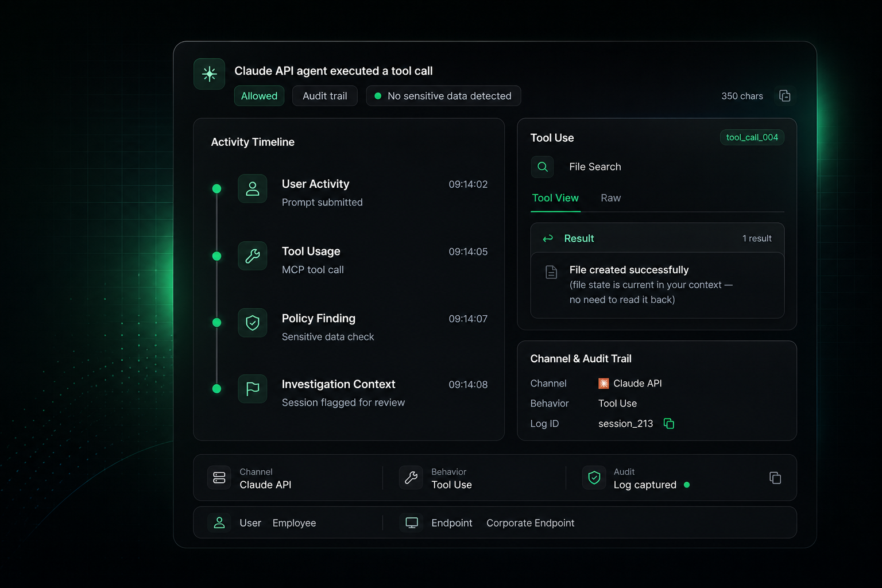Click the Claude API agent executed title

click(334, 71)
